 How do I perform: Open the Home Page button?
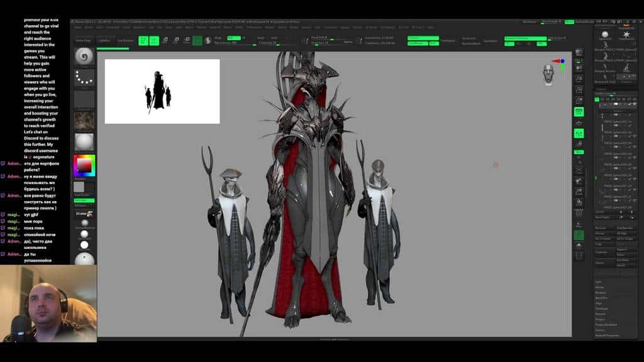click(x=83, y=40)
